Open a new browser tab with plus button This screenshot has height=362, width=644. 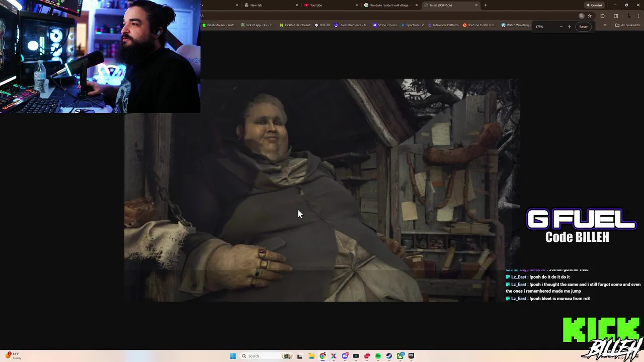click(486, 5)
